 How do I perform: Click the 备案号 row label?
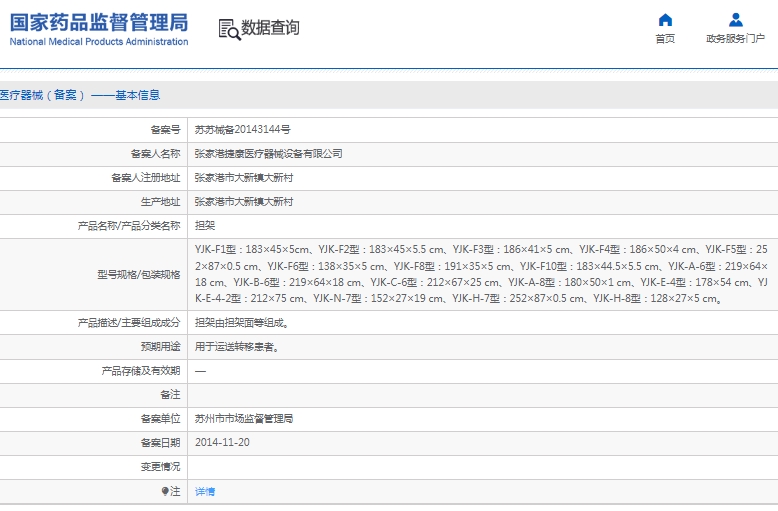(165, 129)
